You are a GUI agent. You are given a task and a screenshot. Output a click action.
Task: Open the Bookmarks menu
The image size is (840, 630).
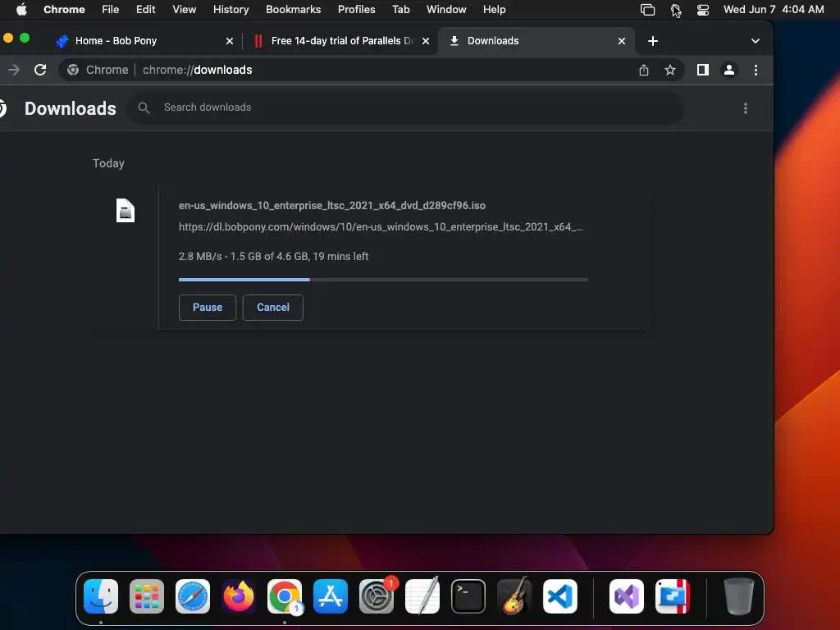[x=293, y=10]
